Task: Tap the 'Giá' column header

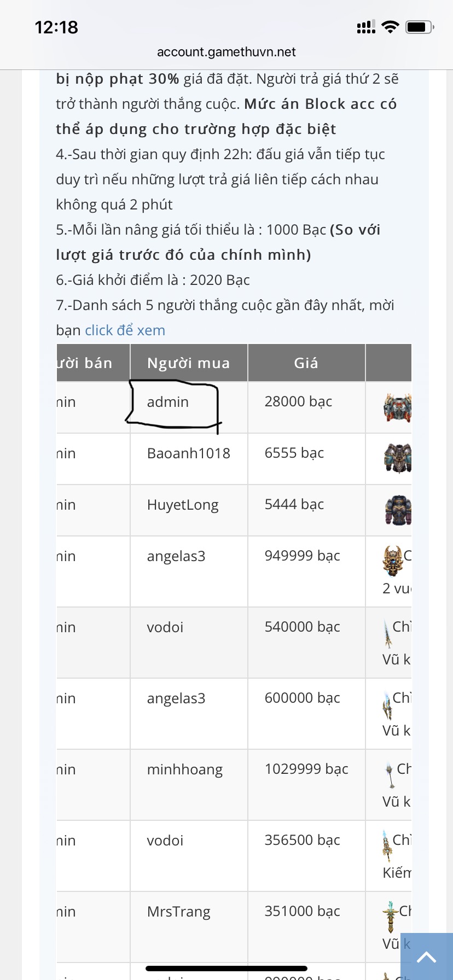Action: pyautogui.click(x=306, y=363)
